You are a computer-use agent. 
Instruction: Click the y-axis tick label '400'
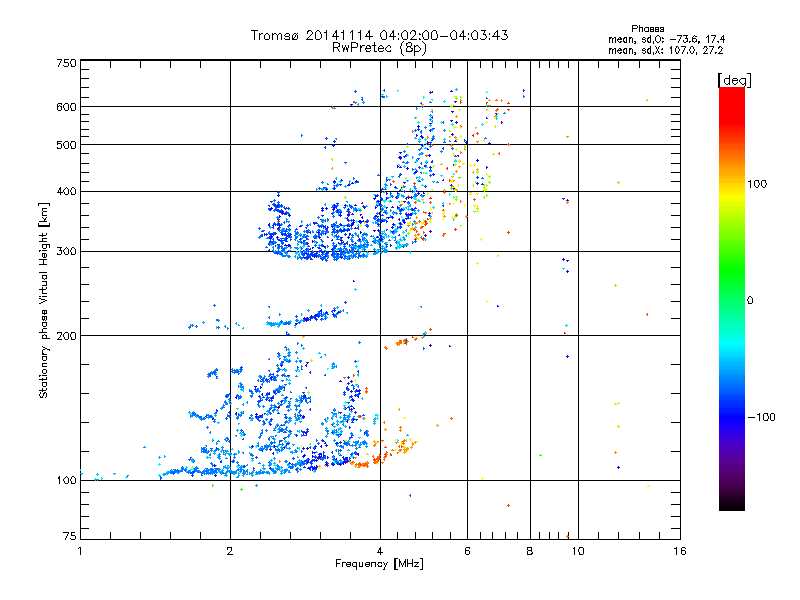click(x=66, y=192)
